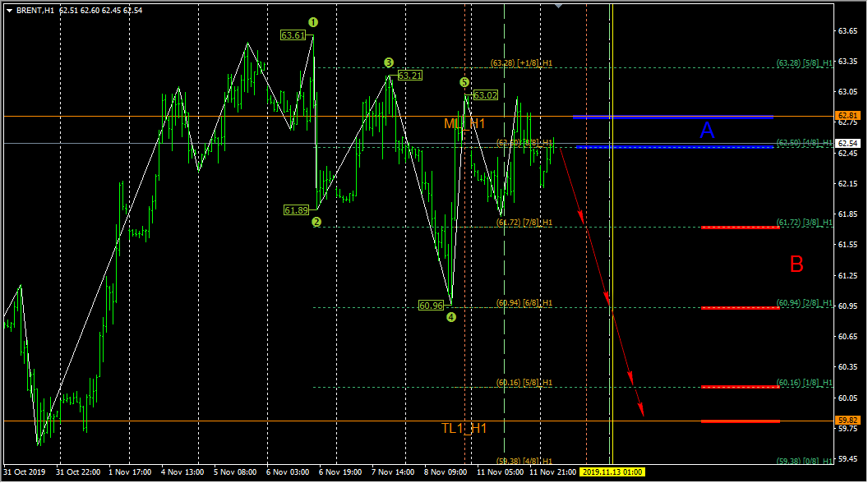868x483 pixels.
Task: Click the 5 Nov 08:00 time axis label
Action: (x=235, y=472)
